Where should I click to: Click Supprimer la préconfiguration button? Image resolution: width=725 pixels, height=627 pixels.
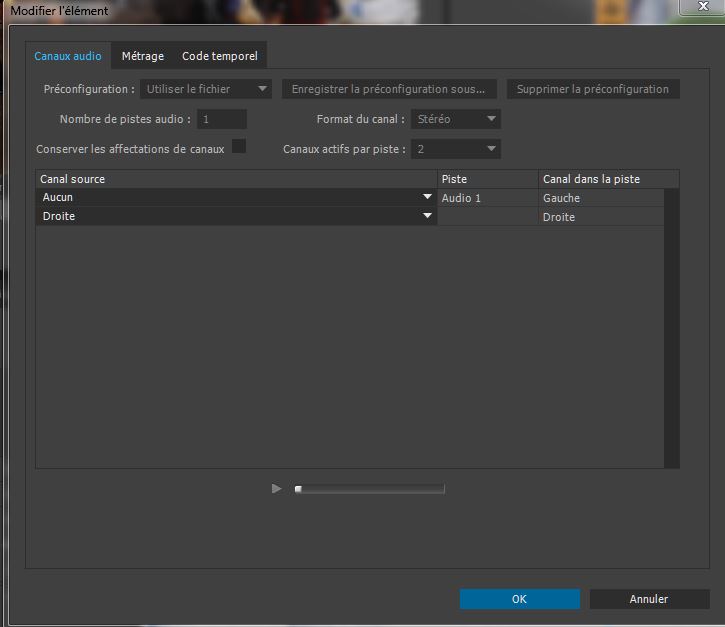(593, 89)
